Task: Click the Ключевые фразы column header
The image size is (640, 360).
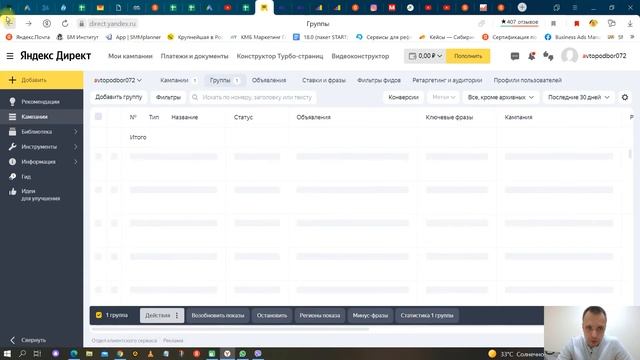Action: [x=449, y=117]
